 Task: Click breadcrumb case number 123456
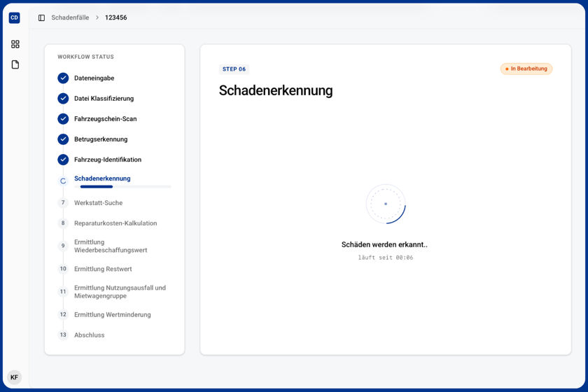[x=116, y=17]
